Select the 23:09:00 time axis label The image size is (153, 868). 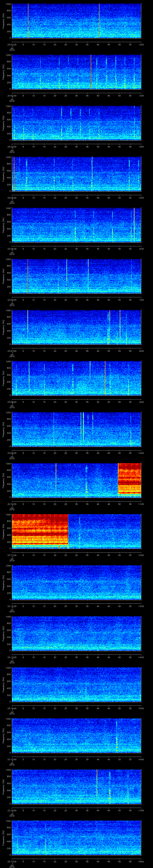[12, 453]
